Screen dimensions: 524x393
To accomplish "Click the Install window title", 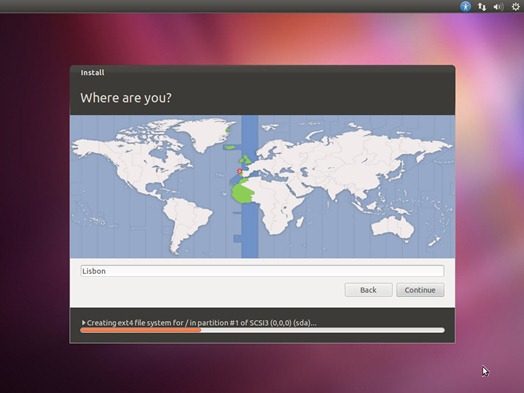I will tap(93, 73).
